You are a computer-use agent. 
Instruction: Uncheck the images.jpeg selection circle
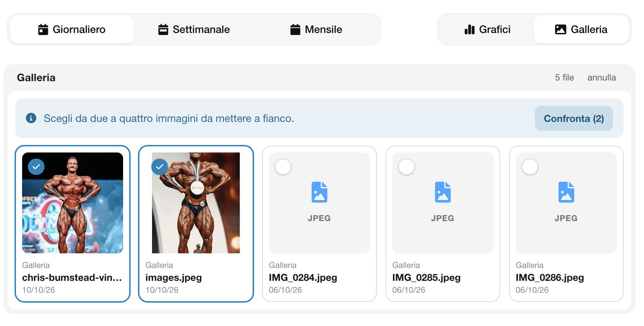click(159, 167)
